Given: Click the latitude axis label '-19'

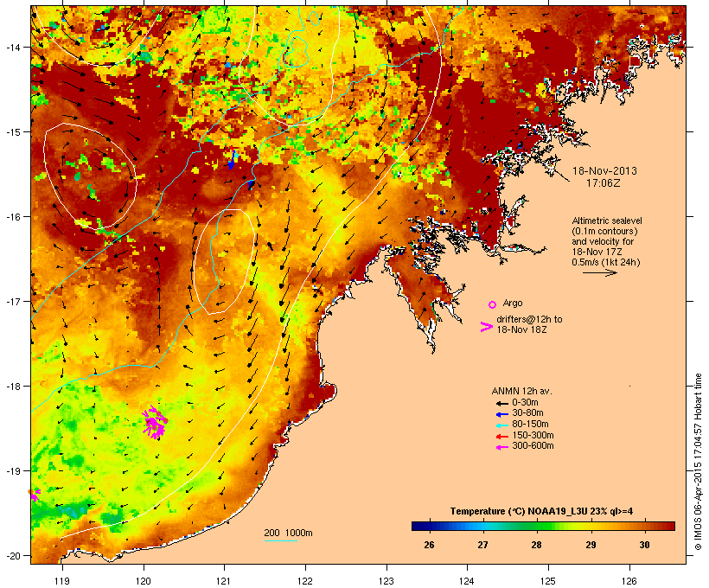Looking at the screenshot, I should pyautogui.click(x=12, y=471).
